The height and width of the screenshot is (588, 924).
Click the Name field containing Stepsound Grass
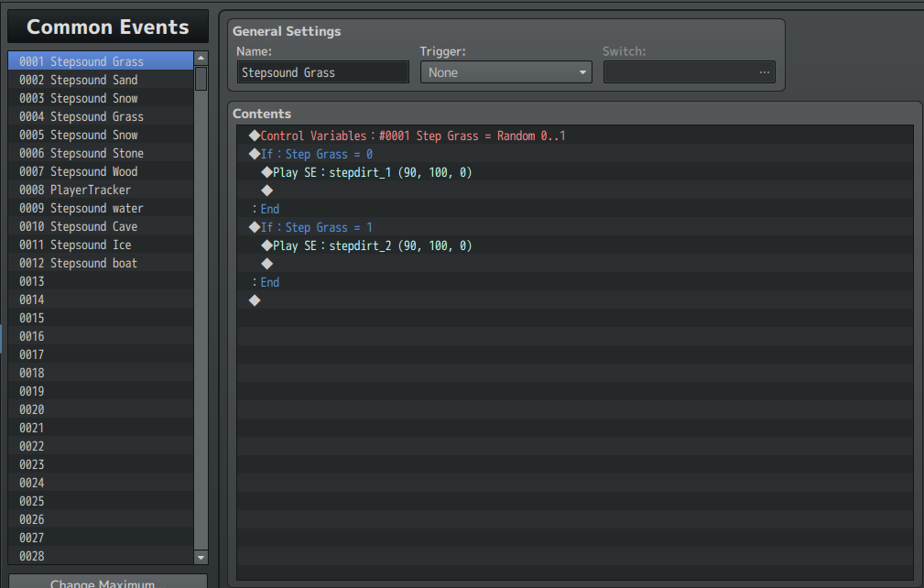tap(322, 72)
